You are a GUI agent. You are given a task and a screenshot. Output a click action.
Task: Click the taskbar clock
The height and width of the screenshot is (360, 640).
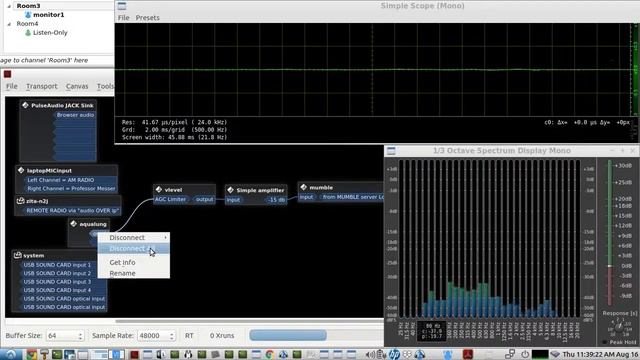tap(600, 354)
